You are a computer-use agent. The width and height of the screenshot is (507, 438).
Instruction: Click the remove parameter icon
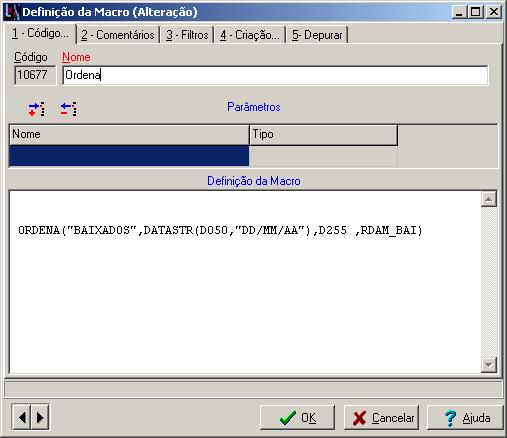tap(69, 109)
